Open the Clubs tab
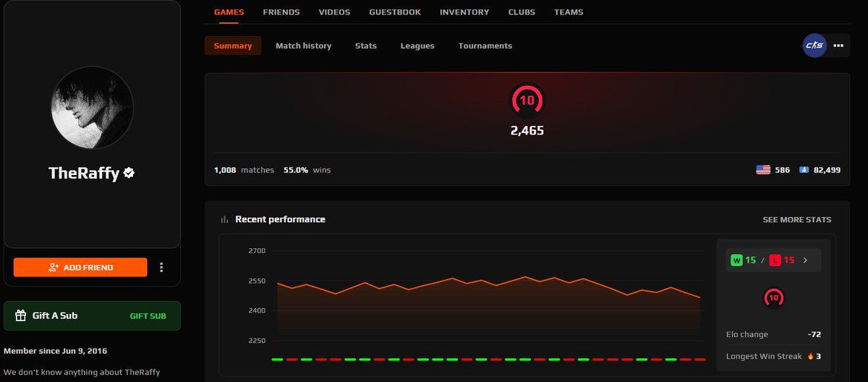This screenshot has height=382, width=868. click(522, 12)
